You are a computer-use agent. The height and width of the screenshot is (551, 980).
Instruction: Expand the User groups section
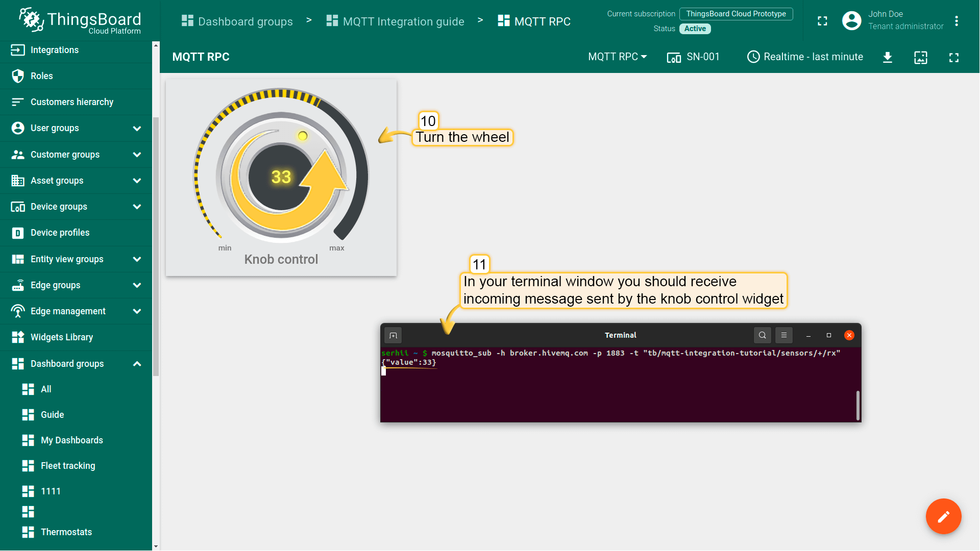[x=137, y=128]
